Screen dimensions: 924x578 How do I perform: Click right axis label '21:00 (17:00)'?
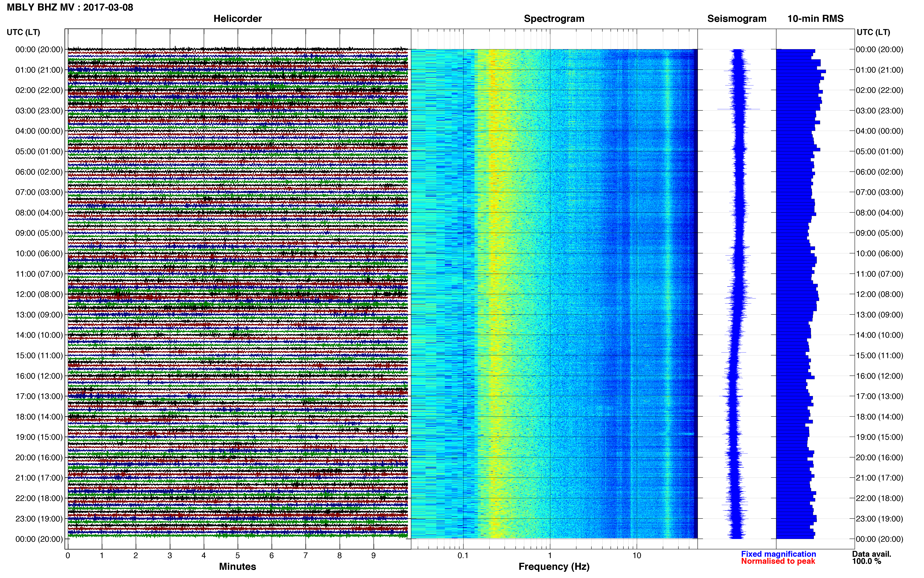(x=879, y=478)
